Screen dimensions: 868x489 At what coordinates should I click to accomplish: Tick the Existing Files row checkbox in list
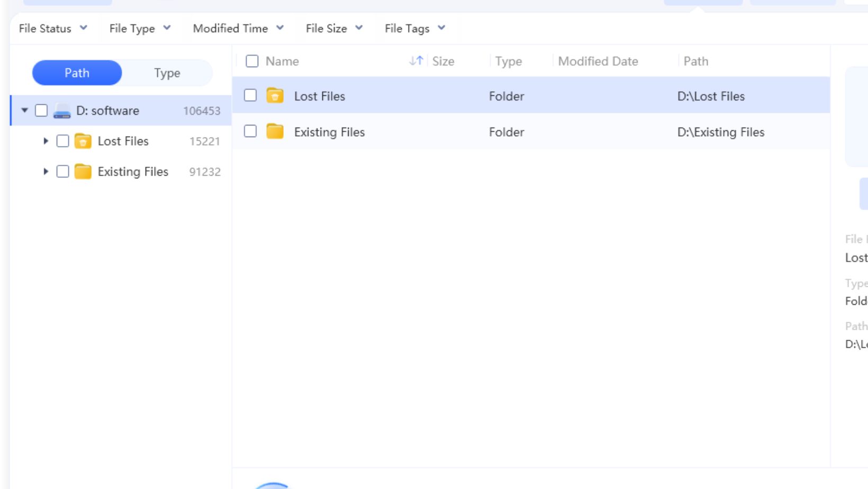[x=250, y=131]
